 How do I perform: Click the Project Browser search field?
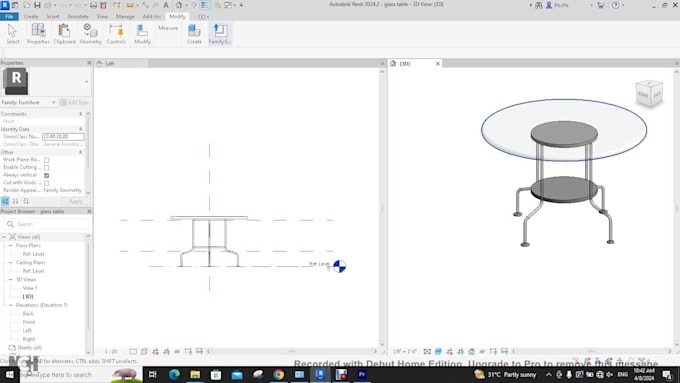tap(47, 224)
